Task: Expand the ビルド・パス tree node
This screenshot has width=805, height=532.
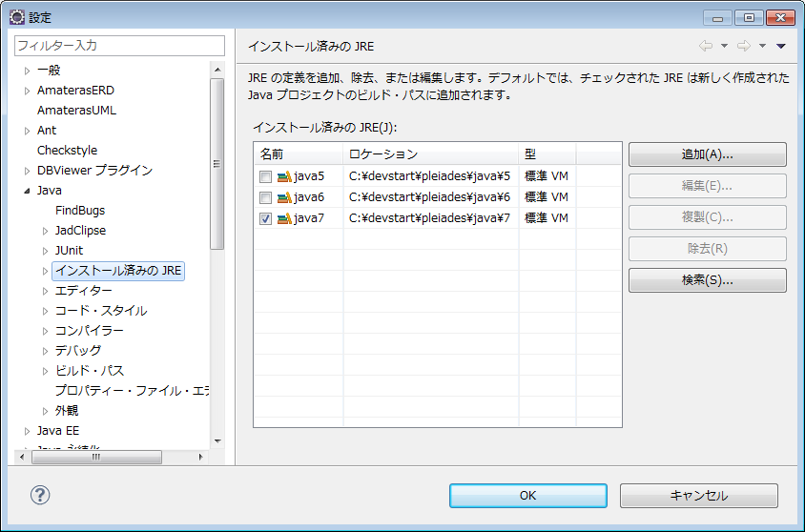Action: (45, 372)
